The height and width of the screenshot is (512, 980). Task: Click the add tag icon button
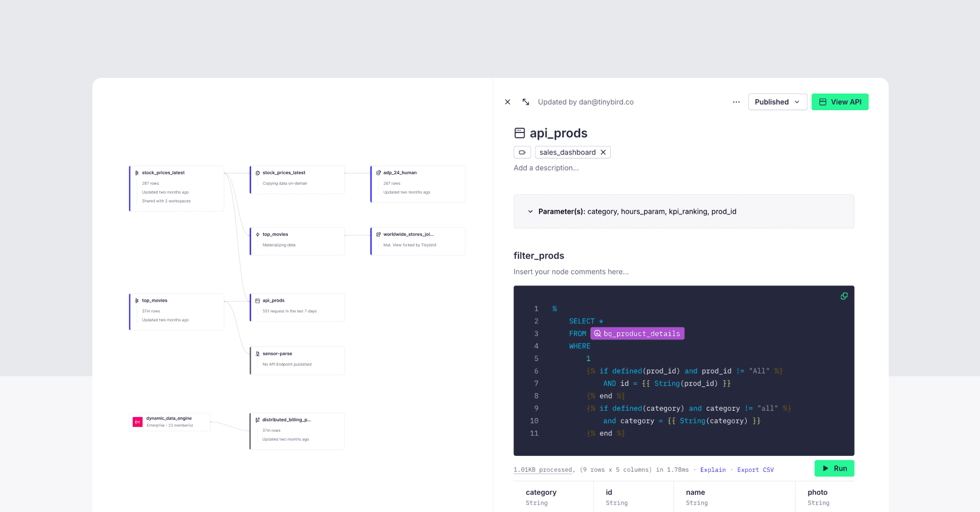coord(522,152)
